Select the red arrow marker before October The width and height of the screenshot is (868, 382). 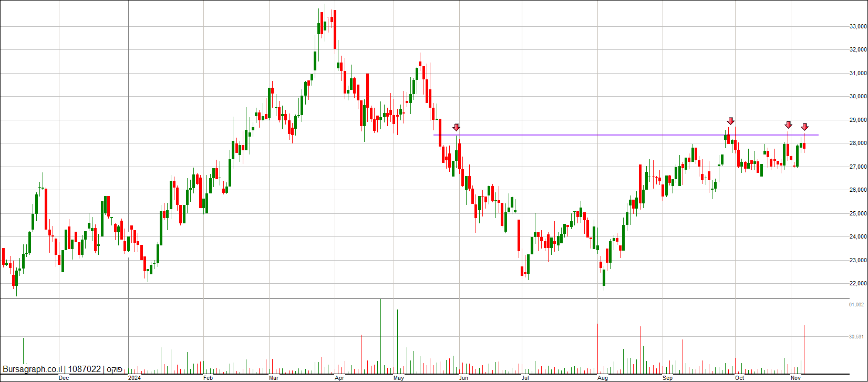pos(731,121)
